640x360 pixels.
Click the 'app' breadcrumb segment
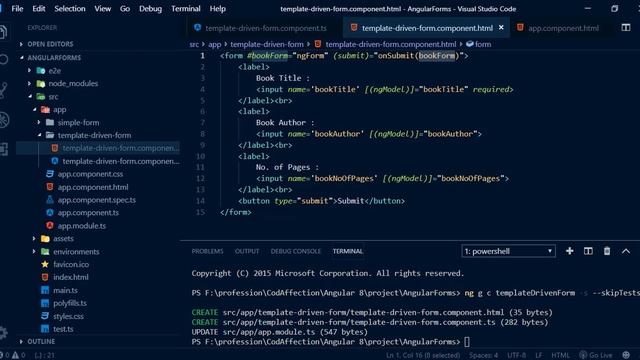tap(214, 44)
